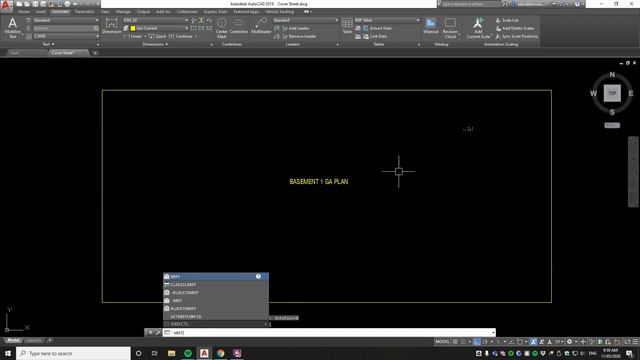Click the help icon on XREF suggestion
Screen dimensions: 640x360
(x=258, y=276)
